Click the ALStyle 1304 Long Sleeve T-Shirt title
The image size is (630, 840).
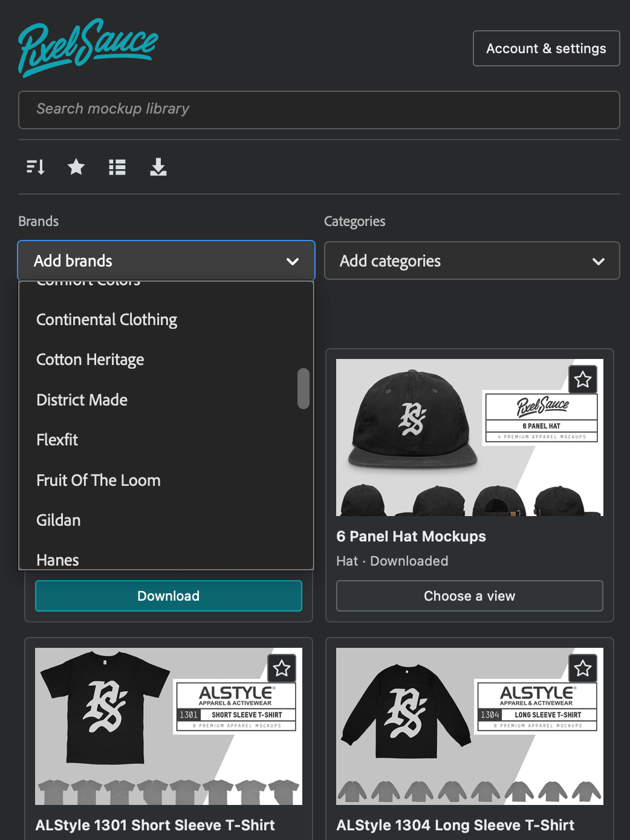point(455,825)
